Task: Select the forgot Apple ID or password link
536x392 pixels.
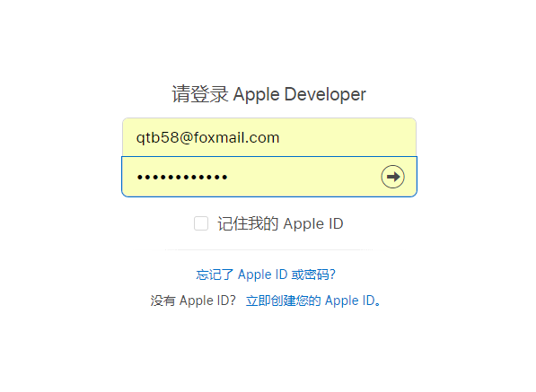Action: [x=266, y=274]
